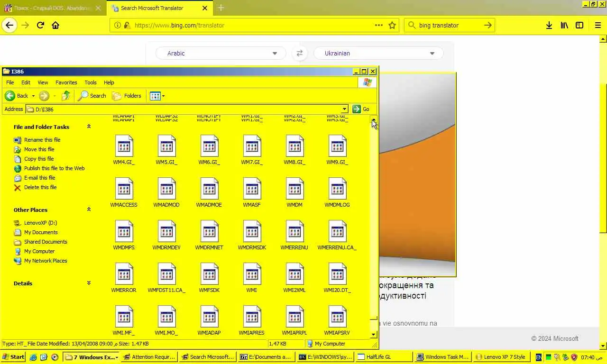Screen dimensions: 607x364
Task: Open Firefox library icon
Action: pyautogui.click(x=564, y=25)
